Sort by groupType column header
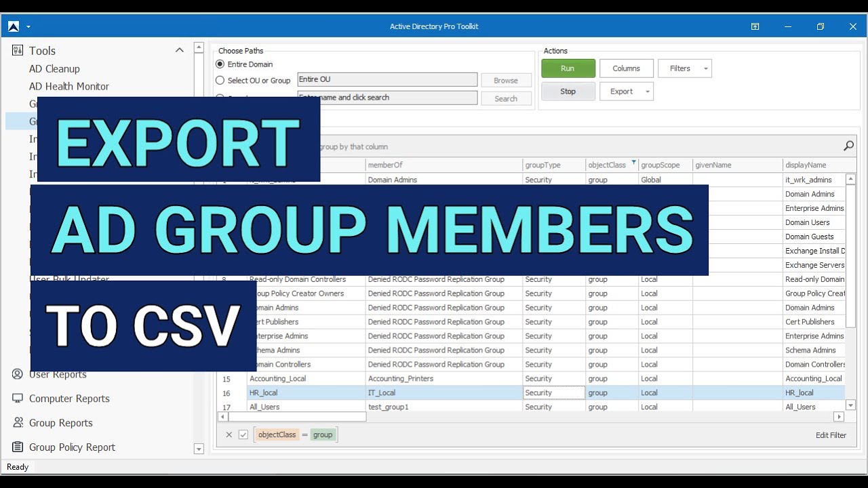868x488 pixels. click(x=555, y=165)
